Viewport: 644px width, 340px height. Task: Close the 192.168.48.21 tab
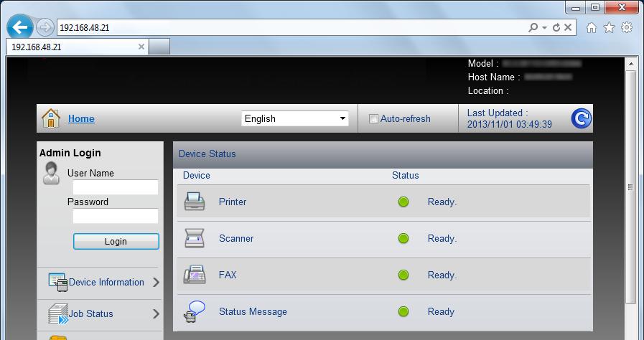click(x=141, y=47)
